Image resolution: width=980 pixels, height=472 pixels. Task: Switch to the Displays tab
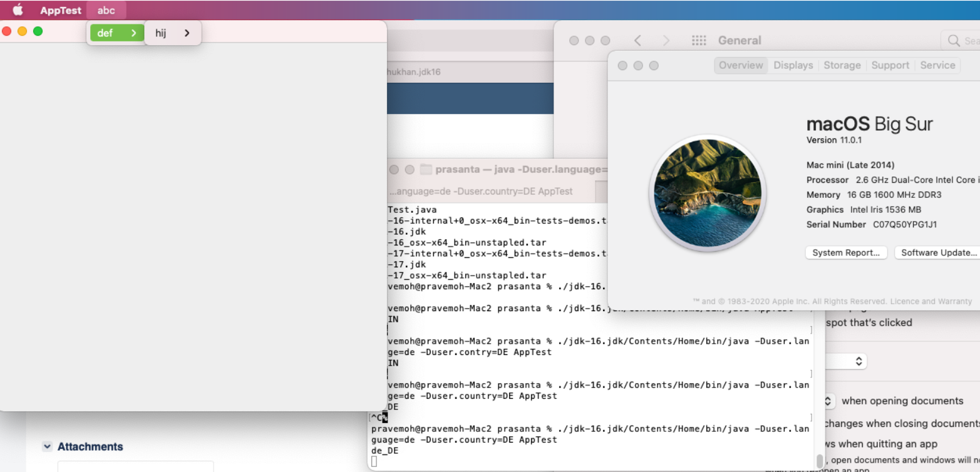pos(793,65)
